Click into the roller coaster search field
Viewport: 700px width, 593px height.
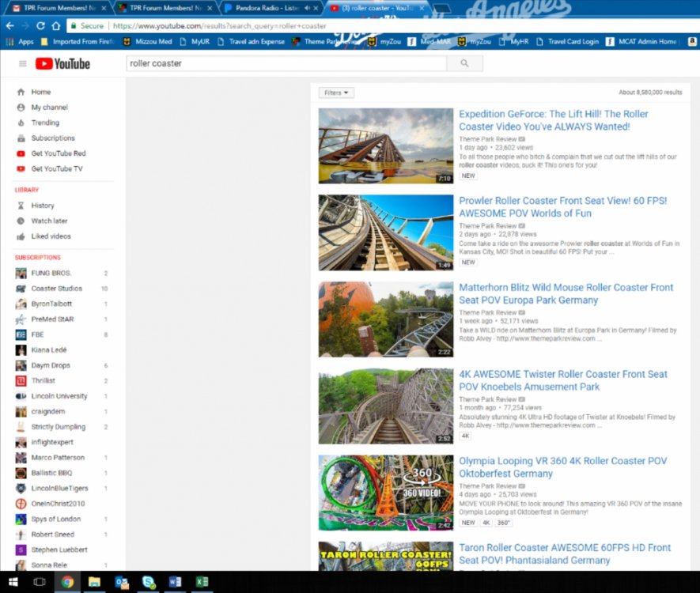(285, 64)
